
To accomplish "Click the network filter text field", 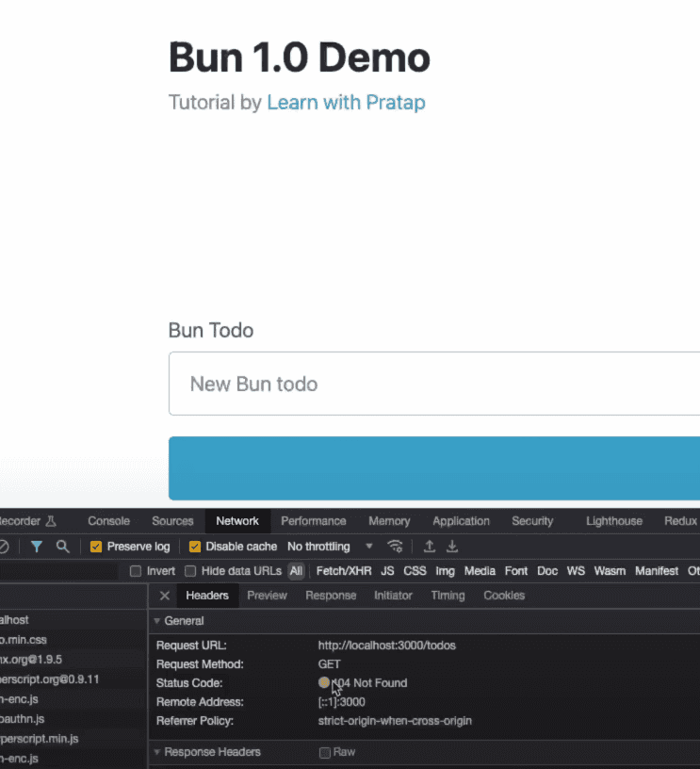I will (x=58, y=571).
